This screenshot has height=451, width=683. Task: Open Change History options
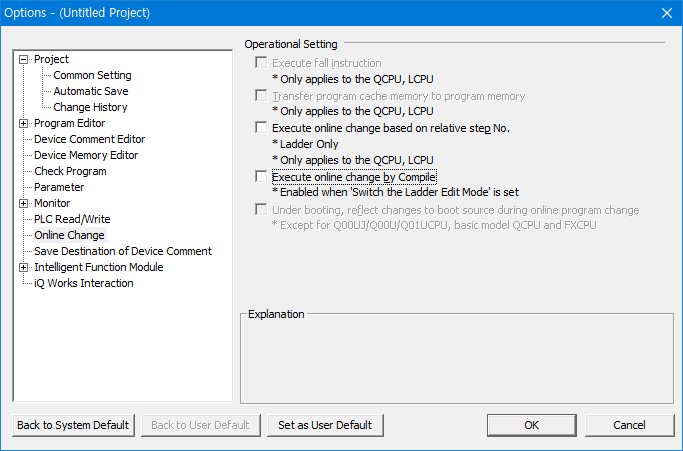click(x=91, y=107)
